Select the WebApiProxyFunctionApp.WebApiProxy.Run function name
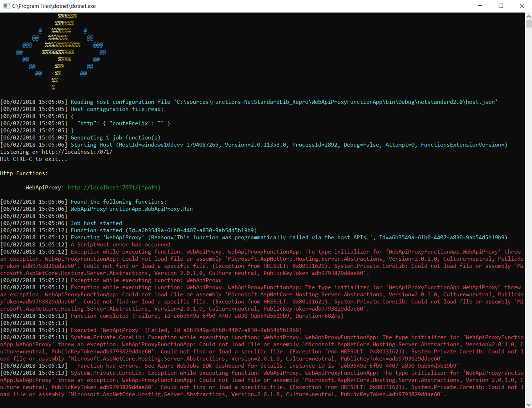 (131, 209)
